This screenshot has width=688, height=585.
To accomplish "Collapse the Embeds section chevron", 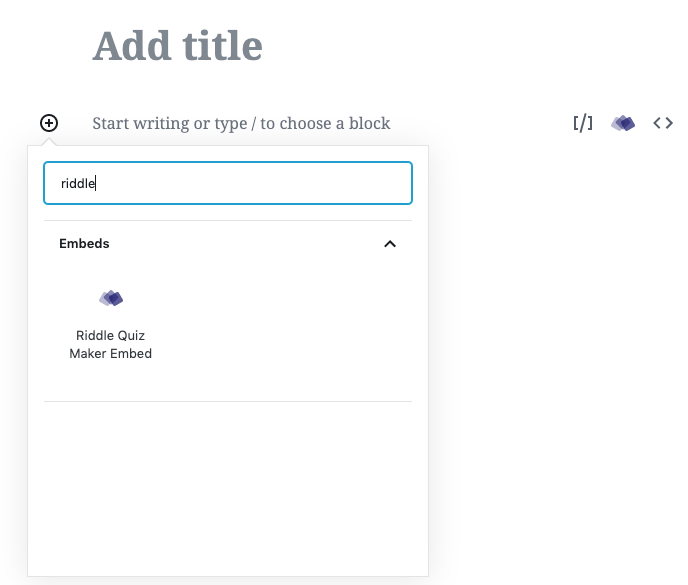I will 390,243.
